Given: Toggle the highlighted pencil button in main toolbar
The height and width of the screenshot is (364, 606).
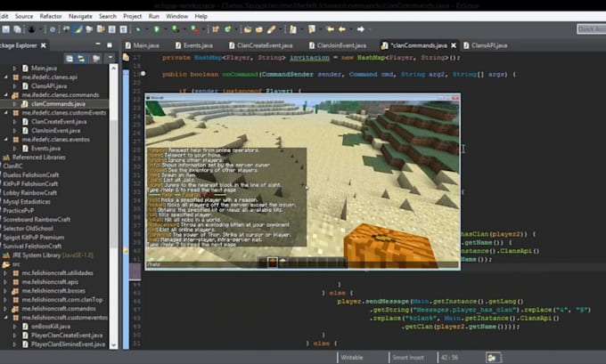Looking at the screenshot, I should tap(78, 29).
